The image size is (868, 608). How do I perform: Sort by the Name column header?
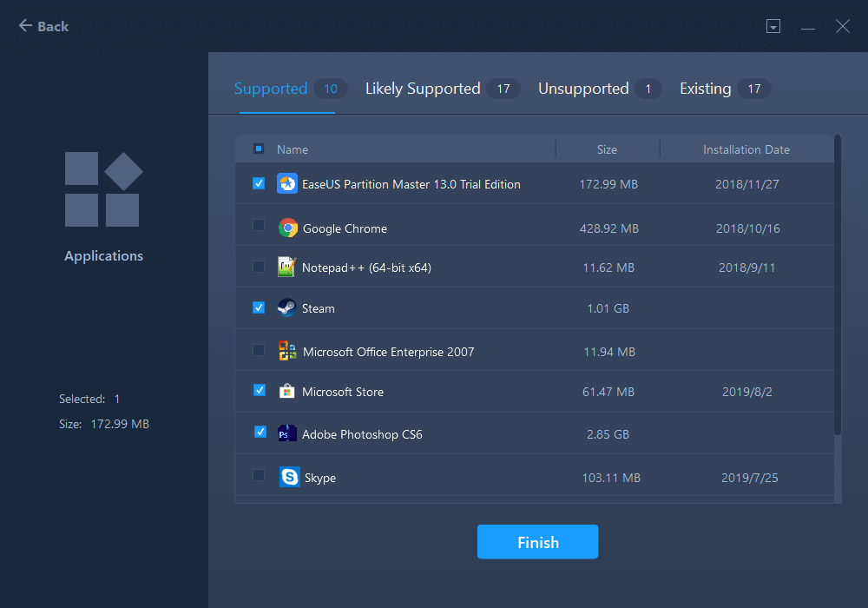click(293, 149)
